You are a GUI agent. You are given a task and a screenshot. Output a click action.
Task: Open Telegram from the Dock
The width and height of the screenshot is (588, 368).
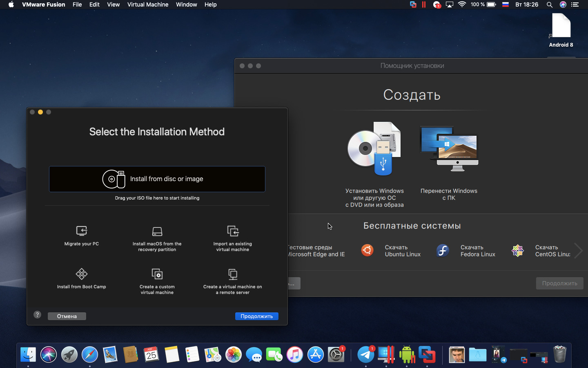366,355
